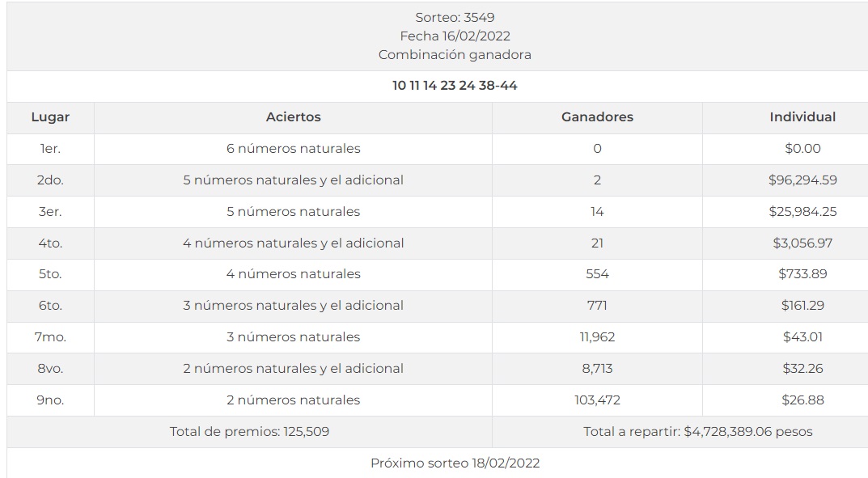
Task: Select the 3er. place winners count 14
Action: (597, 212)
